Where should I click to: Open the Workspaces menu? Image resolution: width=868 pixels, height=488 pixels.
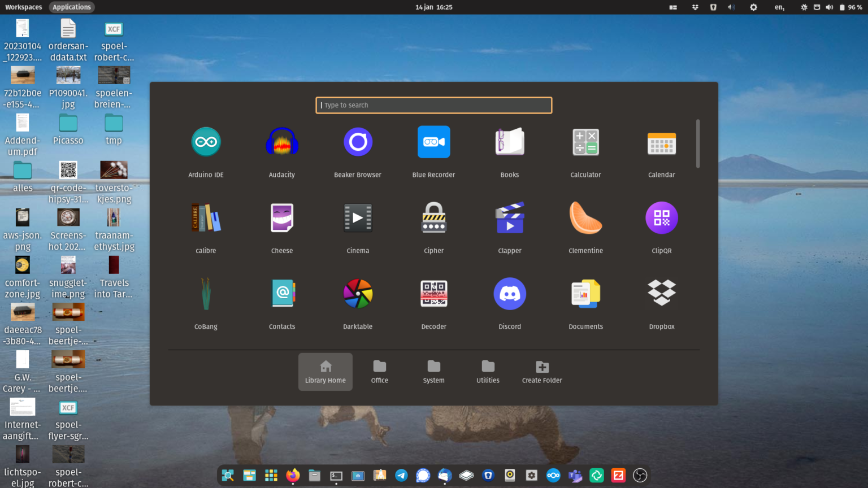click(x=23, y=7)
